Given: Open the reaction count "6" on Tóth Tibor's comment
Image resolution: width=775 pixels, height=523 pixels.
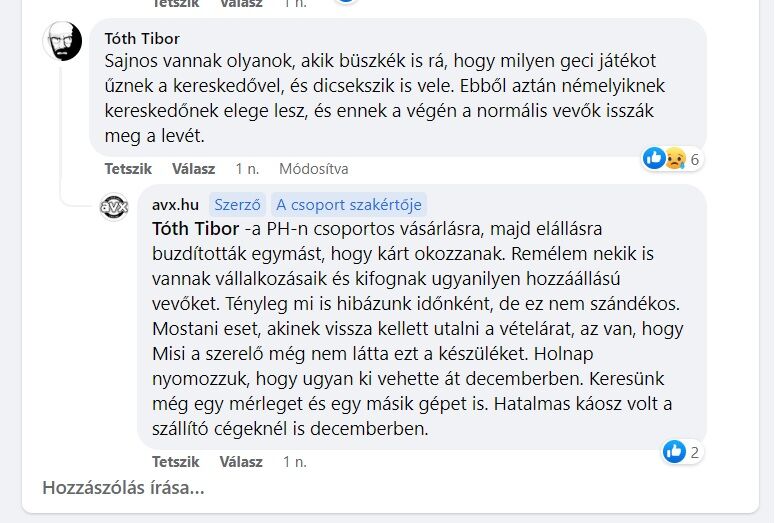Looking at the screenshot, I should [x=695, y=159].
